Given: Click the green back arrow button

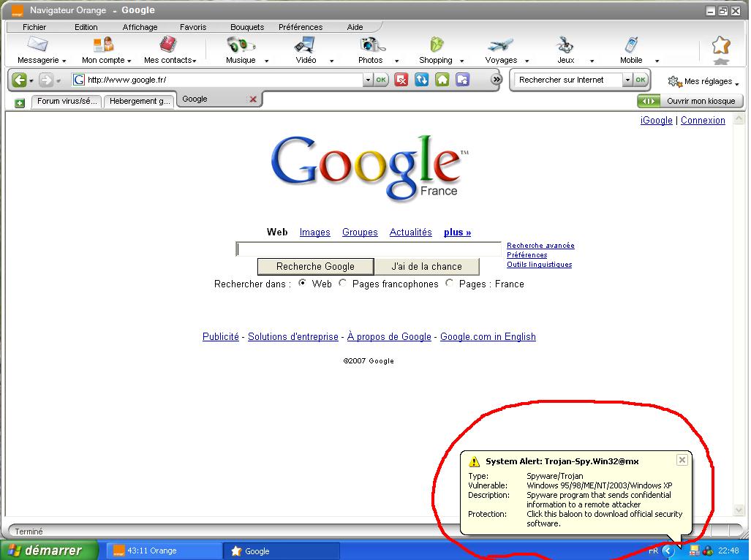Looking at the screenshot, I should click(x=19, y=80).
